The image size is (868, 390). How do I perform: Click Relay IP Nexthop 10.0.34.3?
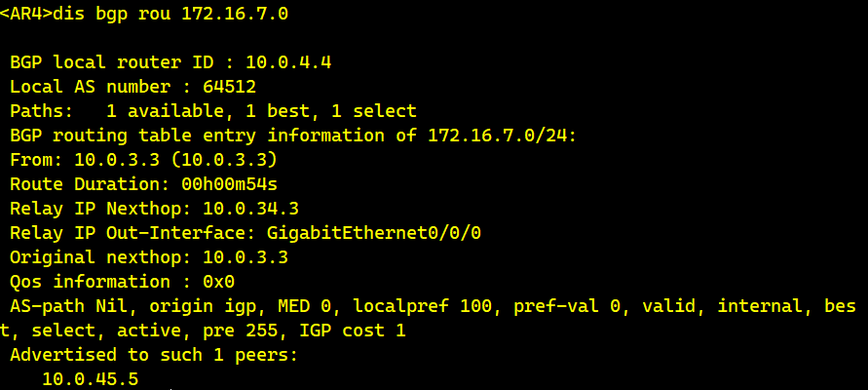pyautogui.click(x=250, y=209)
